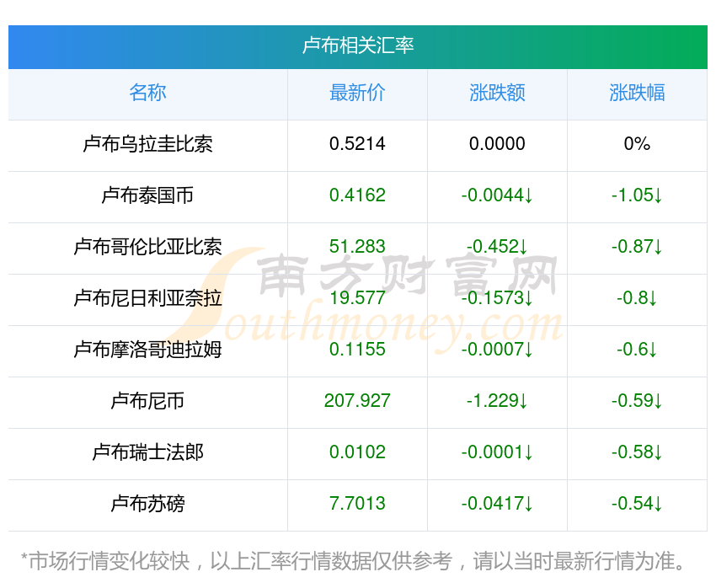716x588 pixels.
Task: Click the -0.54 down arrow percent for 苏磅
Action: tap(637, 504)
